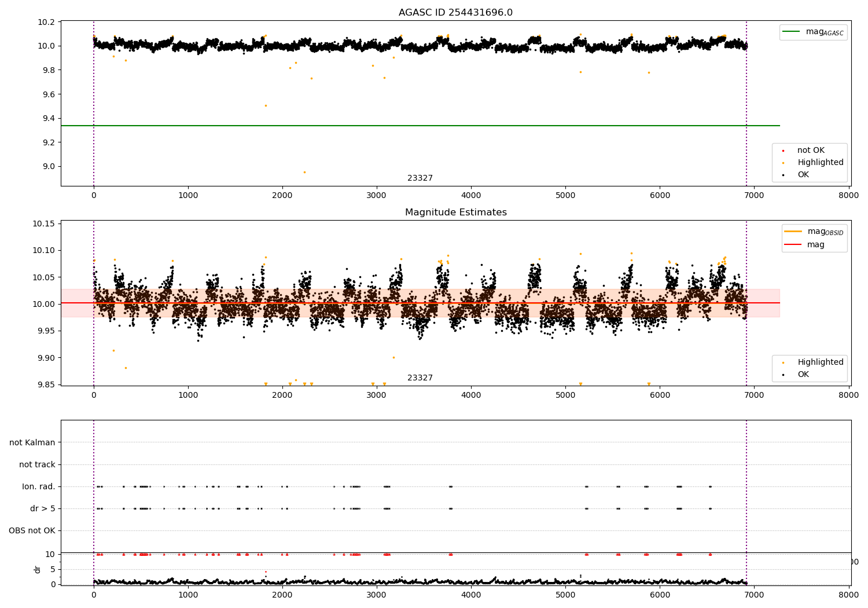Click the 9.95 y-axis tick in middle panel
This screenshot has height=608, width=868.
pos(47,331)
